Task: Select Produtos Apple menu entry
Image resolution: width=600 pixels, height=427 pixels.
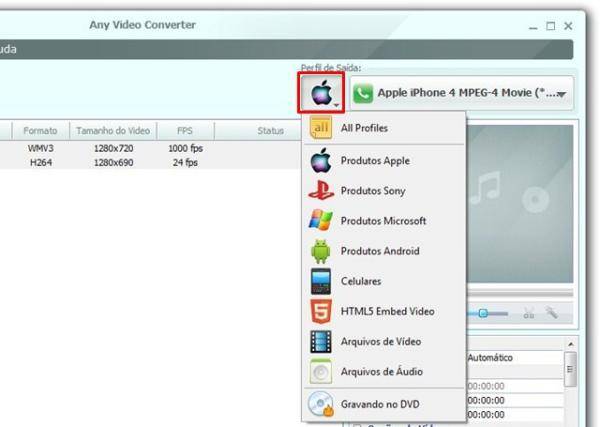Action: [384, 161]
